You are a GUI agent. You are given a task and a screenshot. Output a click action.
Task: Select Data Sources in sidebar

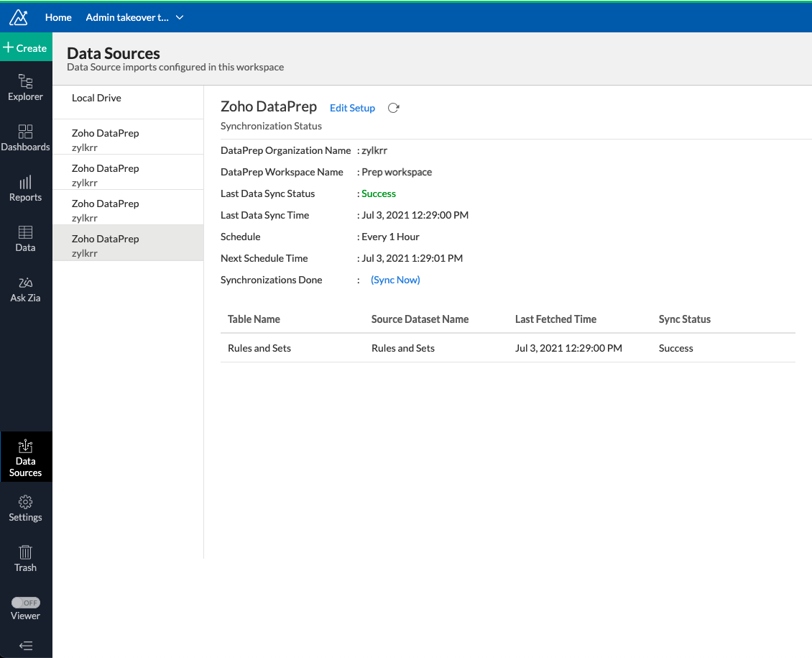[26, 457]
